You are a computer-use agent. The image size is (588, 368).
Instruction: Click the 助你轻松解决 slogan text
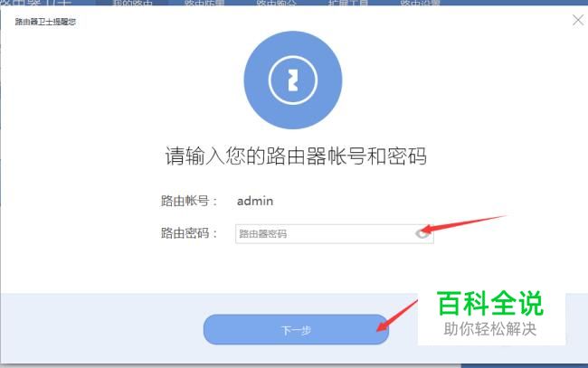pyautogui.click(x=490, y=329)
